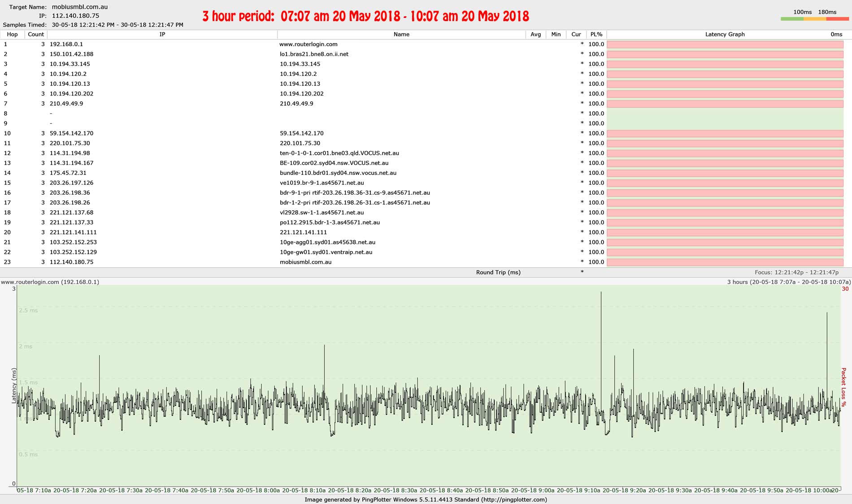
Task: Click the Round Trip (ms) row label
Action: pos(498,272)
